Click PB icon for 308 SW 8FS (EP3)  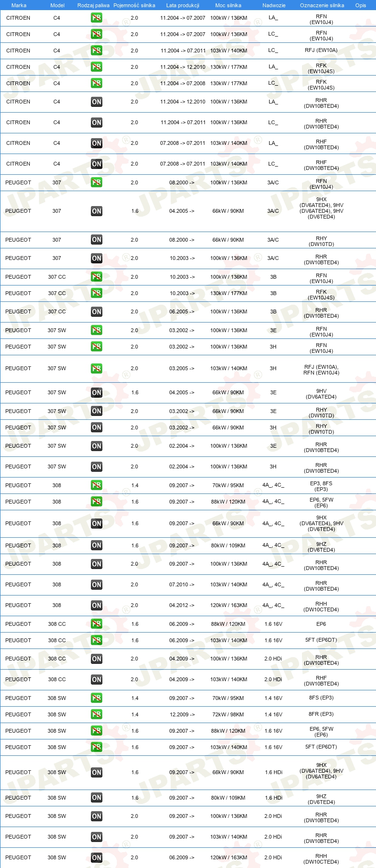click(x=97, y=698)
